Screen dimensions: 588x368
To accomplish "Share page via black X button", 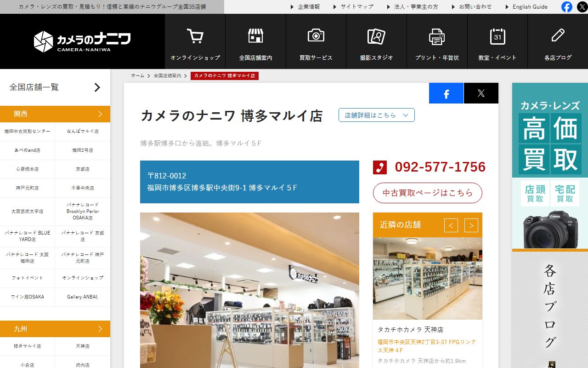I will (481, 93).
